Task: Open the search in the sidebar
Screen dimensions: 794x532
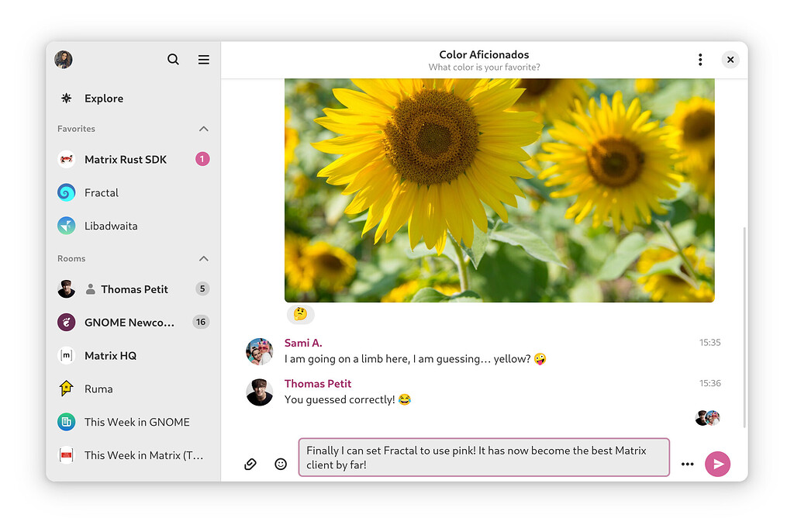Action: pos(173,59)
